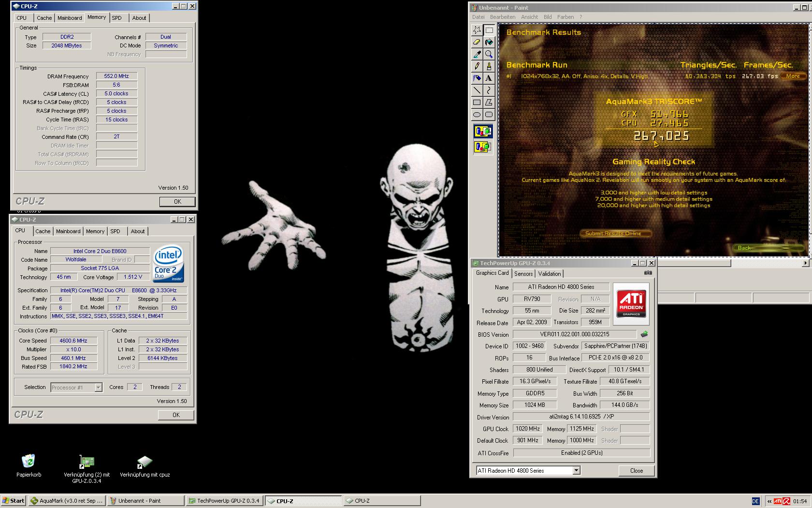
Task: Select the GPU-Z.0.3.4 shortcut desktop icon
Action: [x=87, y=469]
